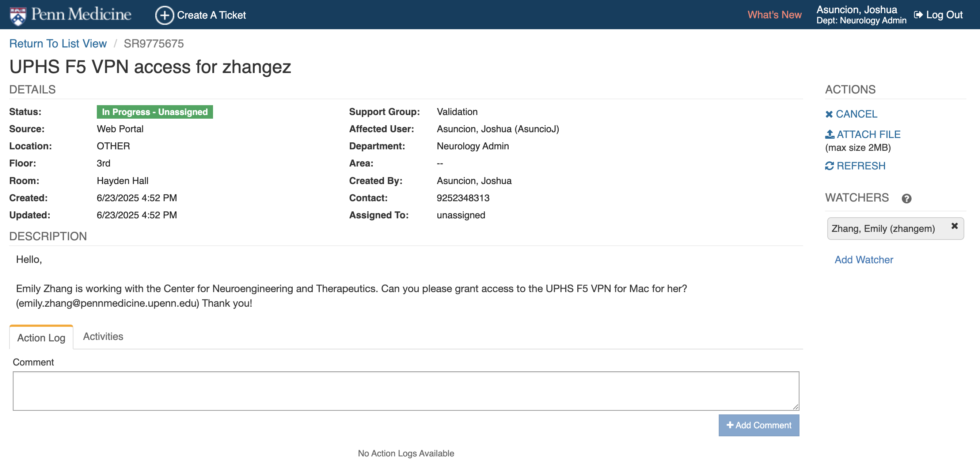Click the Penn Medicine shield logo

tap(18, 16)
